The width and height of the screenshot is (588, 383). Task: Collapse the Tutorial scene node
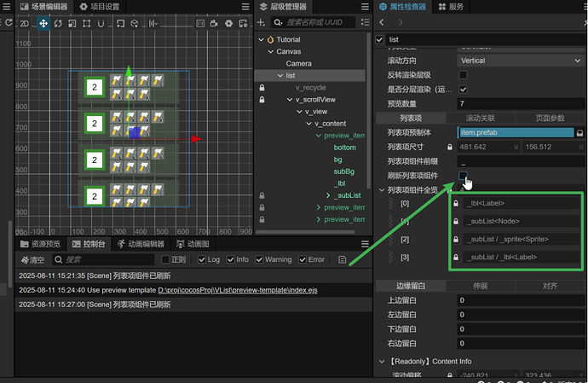click(262, 39)
